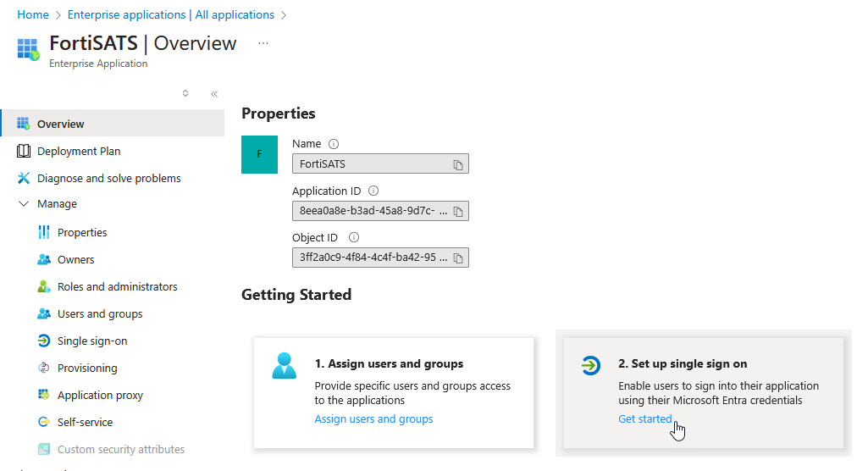The image size is (868, 471).
Task: Show info tooltip next to Object ID
Action: coord(354,237)
